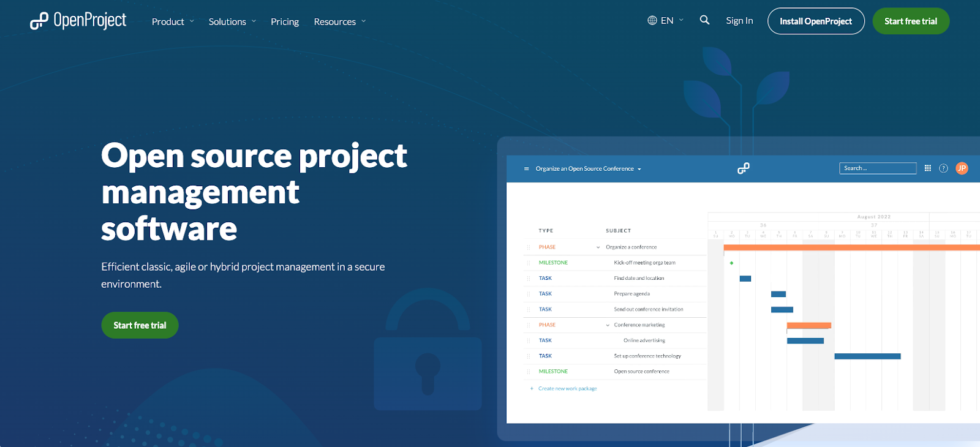Collapse the Conference marketing phase row
Image resolution: width=980 pixels, height=447 pixels.
click(608, 325)
